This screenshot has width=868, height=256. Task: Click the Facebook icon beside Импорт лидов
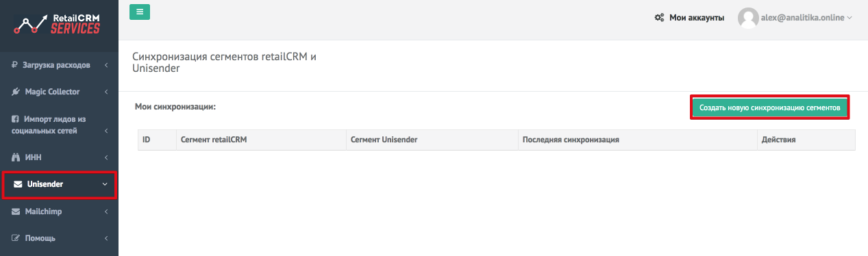15,118
